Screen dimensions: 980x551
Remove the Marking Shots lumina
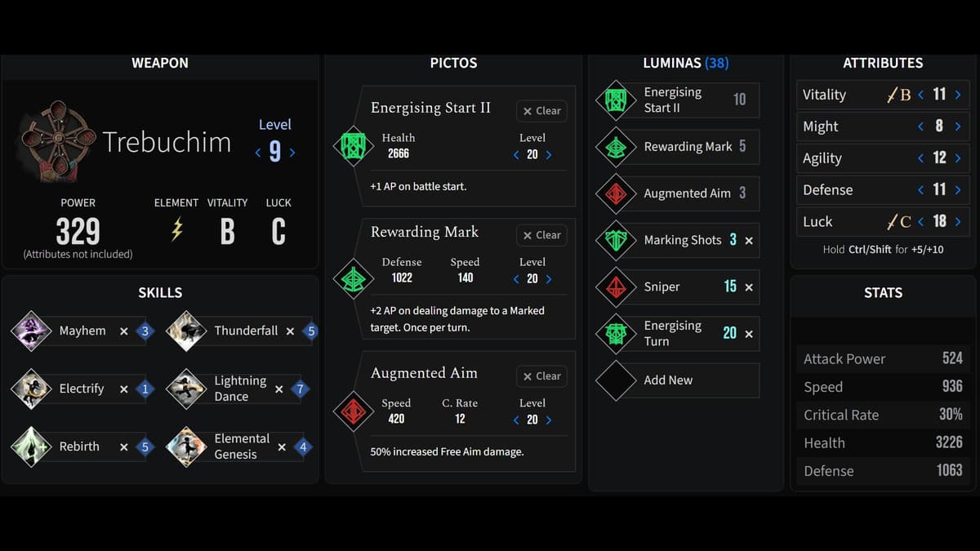[749, 241]
